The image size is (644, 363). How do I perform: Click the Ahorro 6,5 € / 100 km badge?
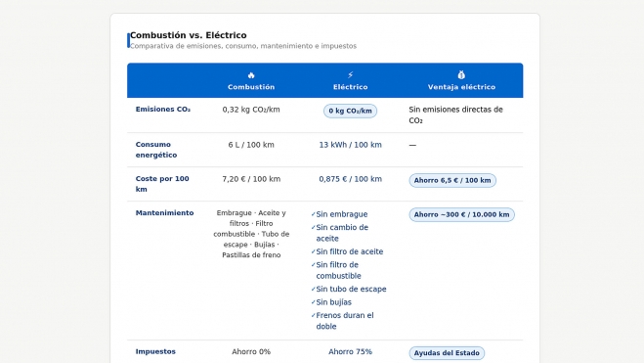pyautogui.click(x=452, y=180)
